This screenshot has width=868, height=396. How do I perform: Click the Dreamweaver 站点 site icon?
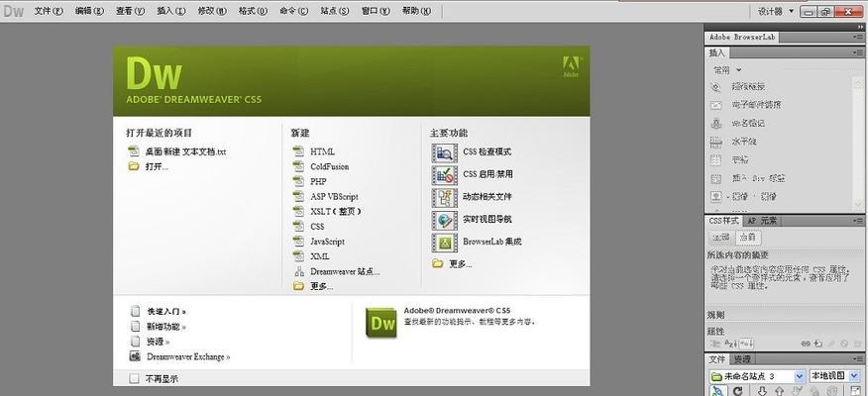coord(299,271)
